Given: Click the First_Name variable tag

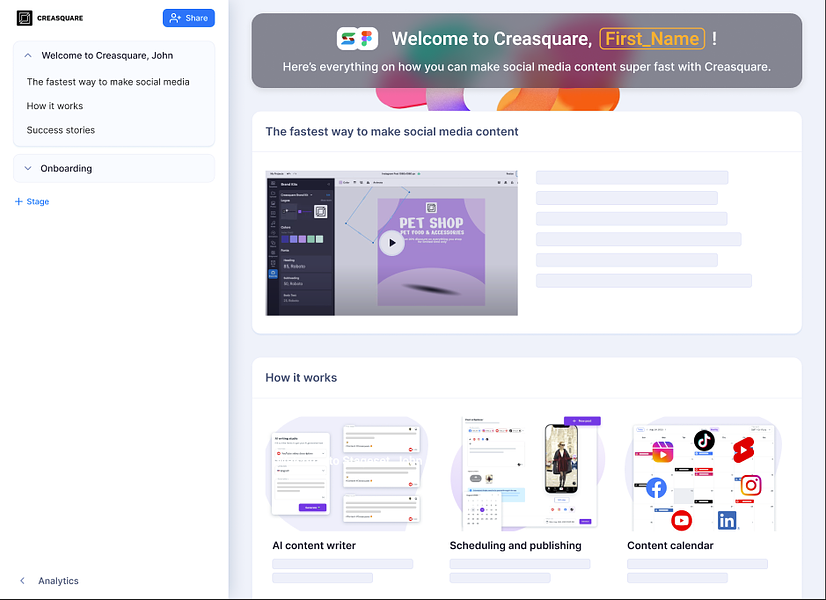Looking at the screenshot, I should pyautogui.click(x=652, y=38).
